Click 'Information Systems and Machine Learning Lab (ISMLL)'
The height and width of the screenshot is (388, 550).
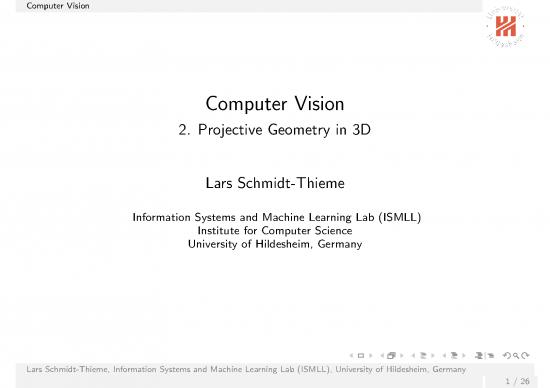(277, 217)
